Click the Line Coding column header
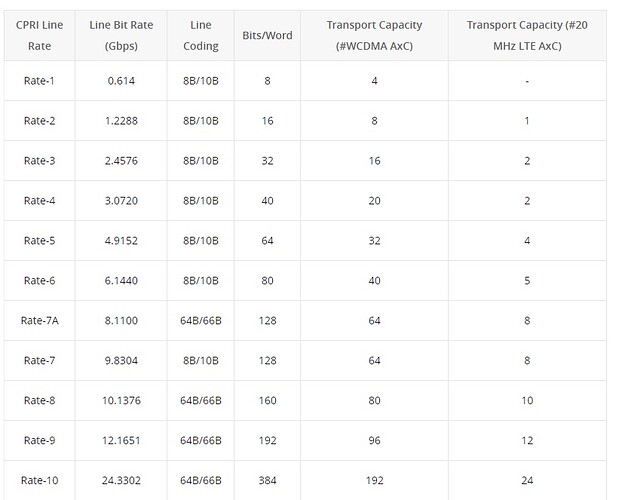619x500 pixels. tap(201, 36)
